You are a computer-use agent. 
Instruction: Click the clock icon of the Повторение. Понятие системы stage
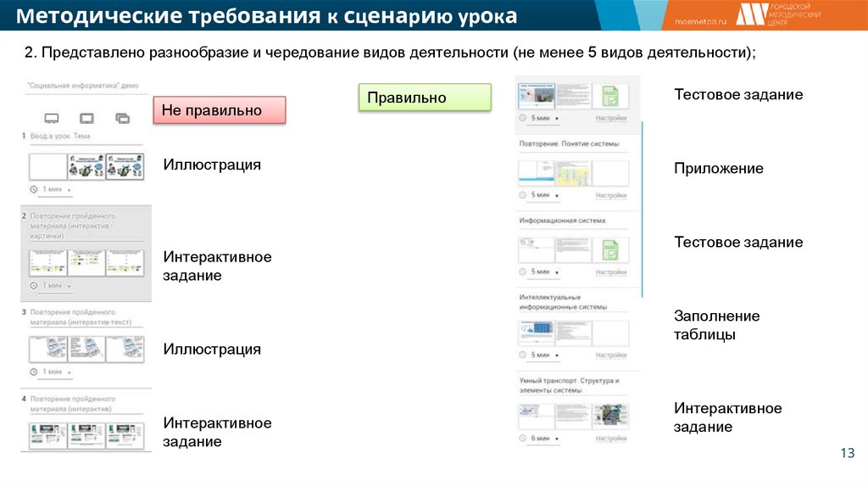[x=522, y=195]
